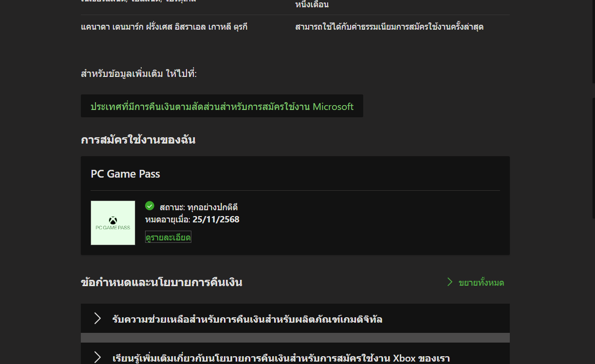The height and width of the screenshot is (364, 595).
Task: Open the Microsoft prorated refund countries link
Action: pyautogui.click(x=222, y=106)
